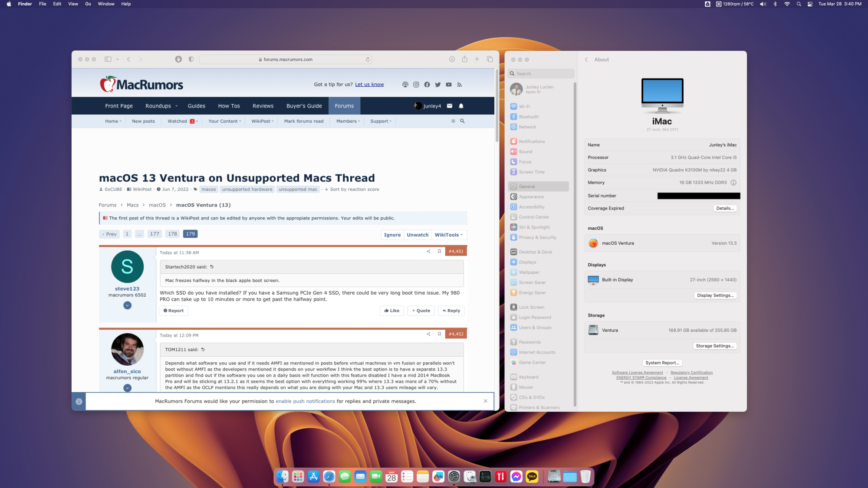Select Desktop & Dock in Settings sidebar
The image size is (868, 488).
538,252
